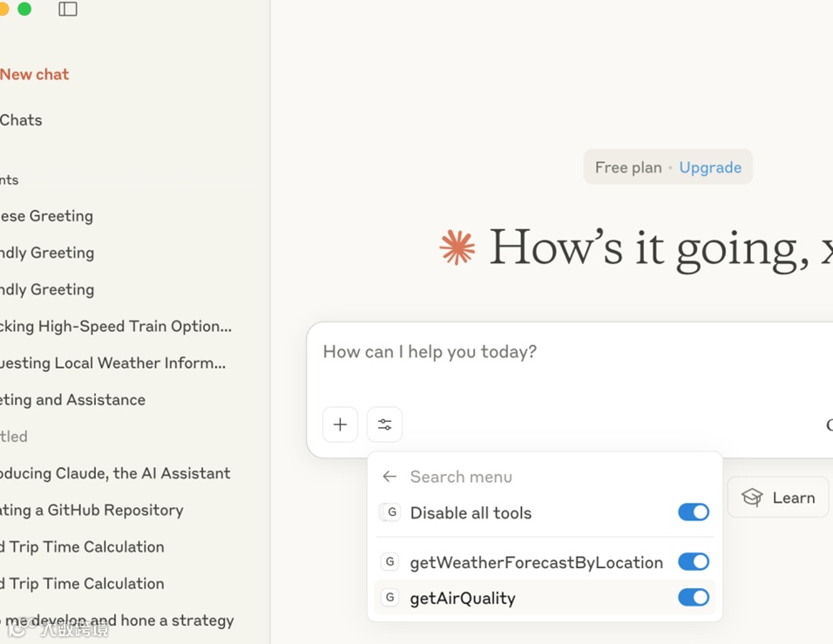The height and width of the screenshot is (644, 833).
Task: Select the getAirQuality menu row
Action: click(x=545, y=598)
